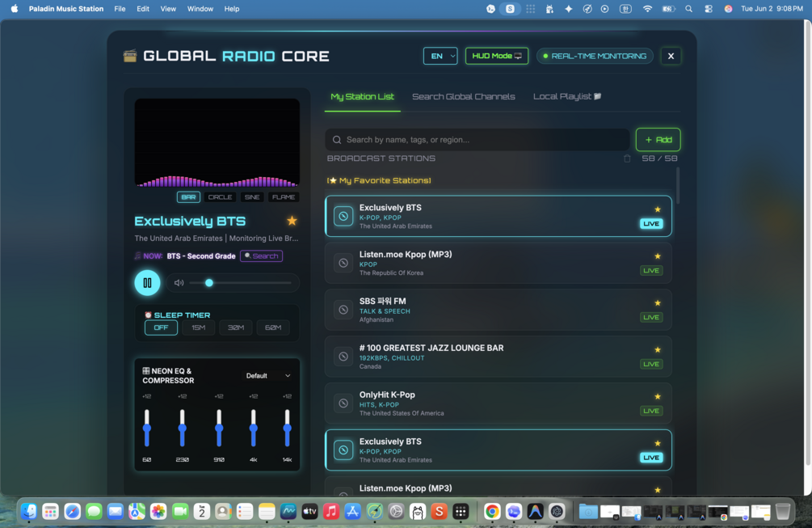812x528 pixels.
Task: Close the Global Radio Core panel
Action: [x=671, y=56]
